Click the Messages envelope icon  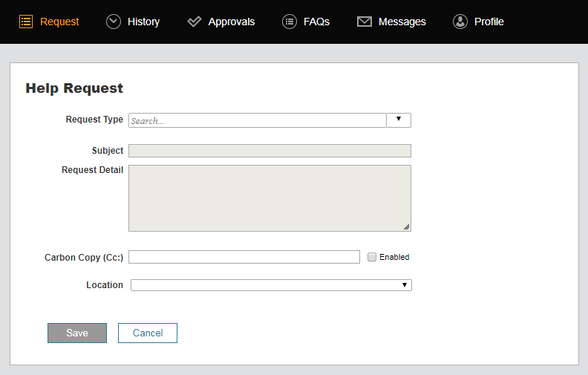click(365, 22)
